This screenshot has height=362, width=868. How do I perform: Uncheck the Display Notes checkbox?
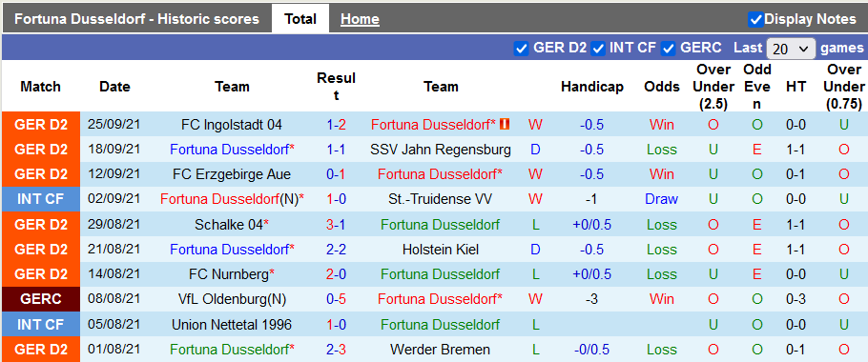(755, 19)
